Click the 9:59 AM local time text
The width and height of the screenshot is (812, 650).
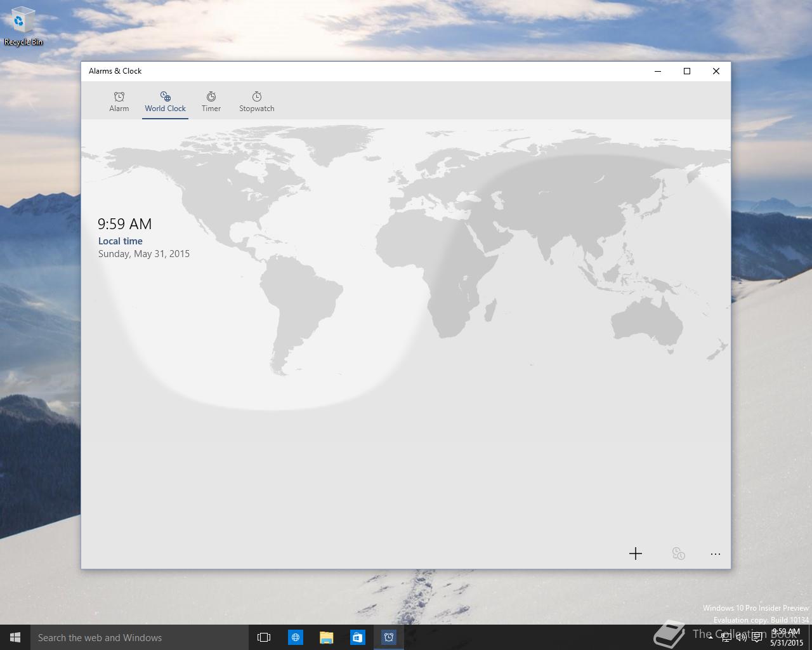pyautogui.click(x=124, y=224)
